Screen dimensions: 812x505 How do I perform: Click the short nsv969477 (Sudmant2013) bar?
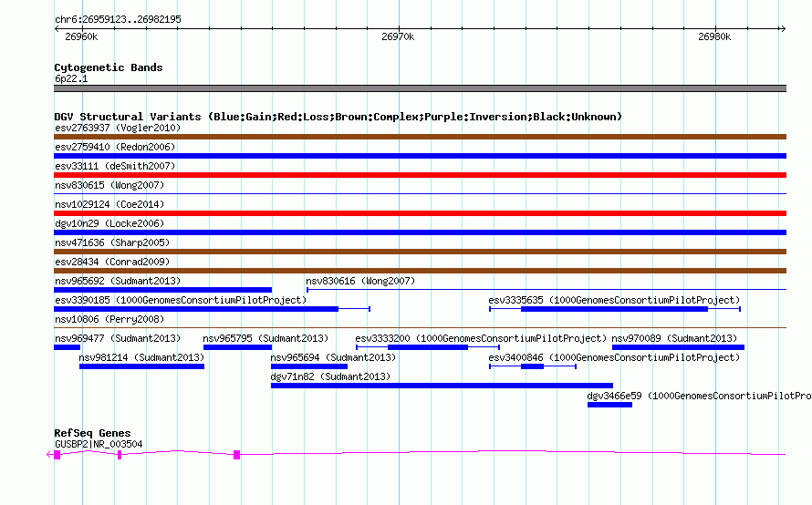click(x=67, y=347)
